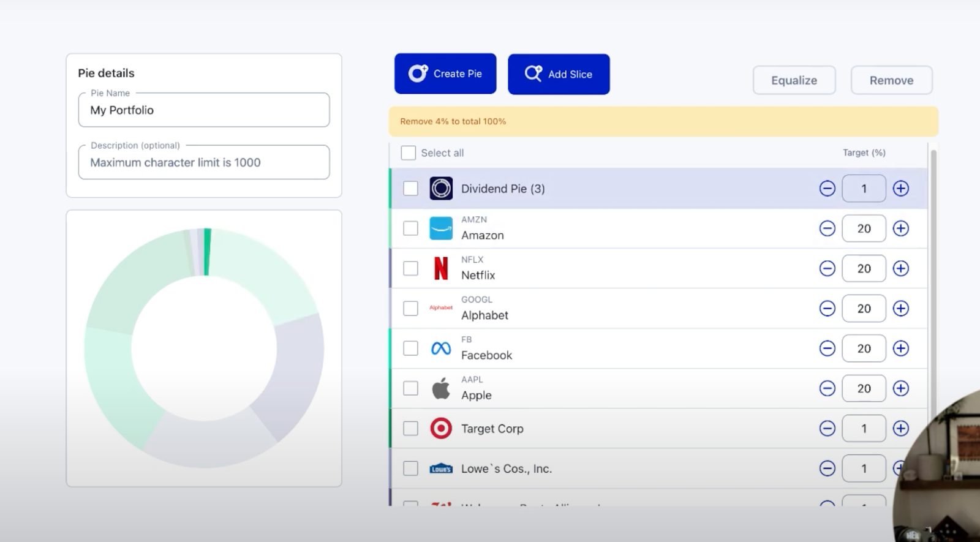Decrease Facebook target percentage

(x=827, y=348)
